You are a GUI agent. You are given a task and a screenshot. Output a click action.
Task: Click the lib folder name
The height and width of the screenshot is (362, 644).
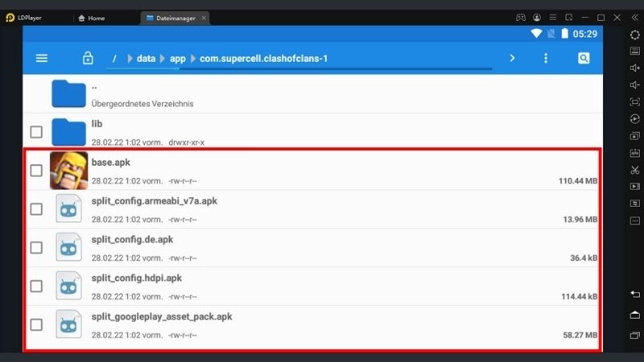(x=97, y=124)
